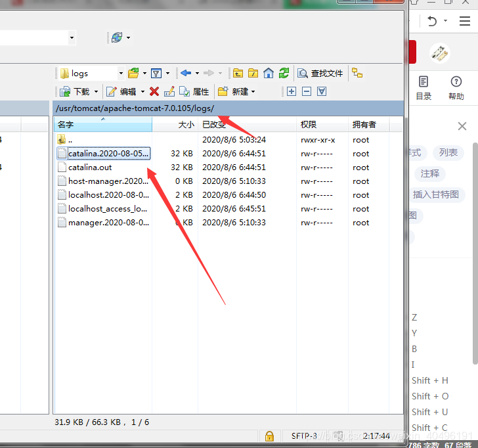Open 目录 in the editor sidebar
Viewport: 478px width, 448px height.
[424, 88]
